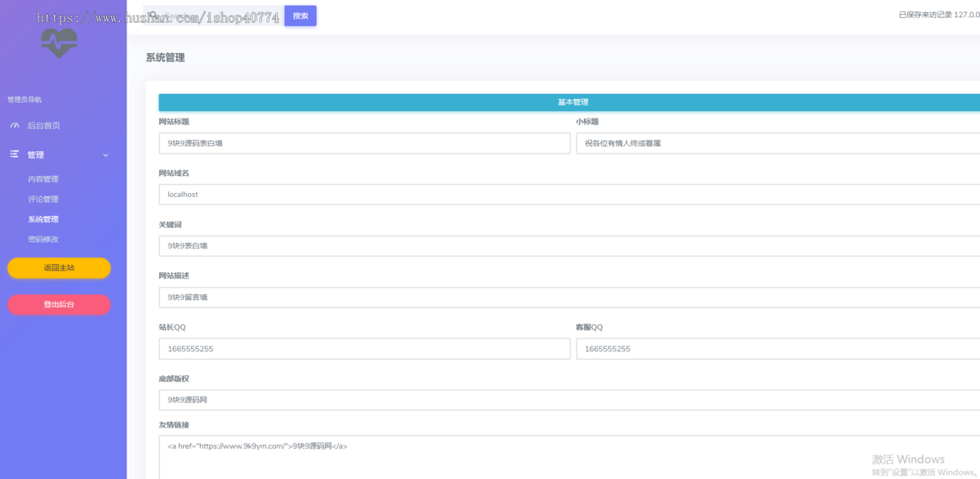Click the 客服QQ input field
The height and width of the screenshot is (479, 980).
point(777,349)
